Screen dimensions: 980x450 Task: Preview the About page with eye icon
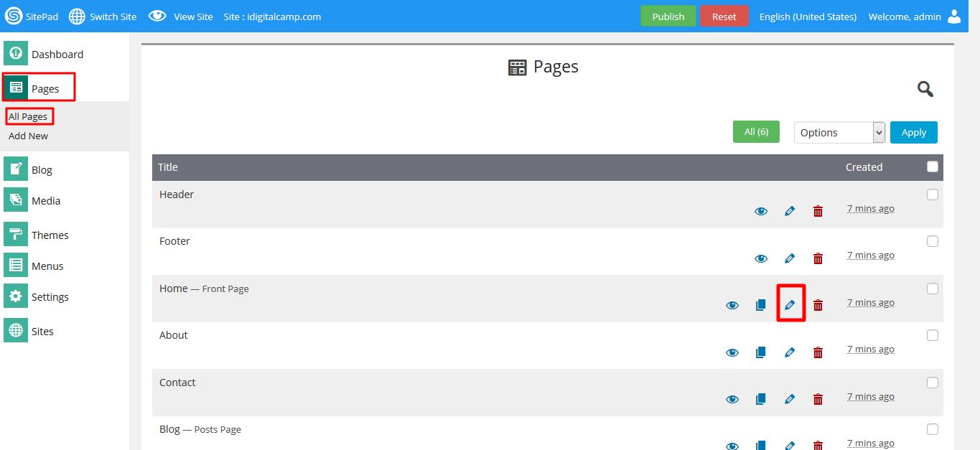(732, 352)
